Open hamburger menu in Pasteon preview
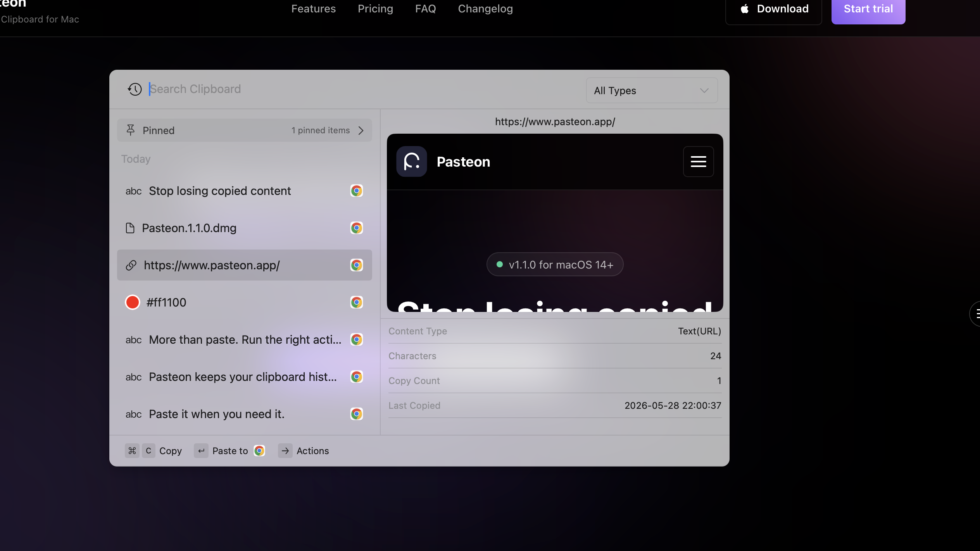This screenshot has height=551, width=980. coord(698,162)
